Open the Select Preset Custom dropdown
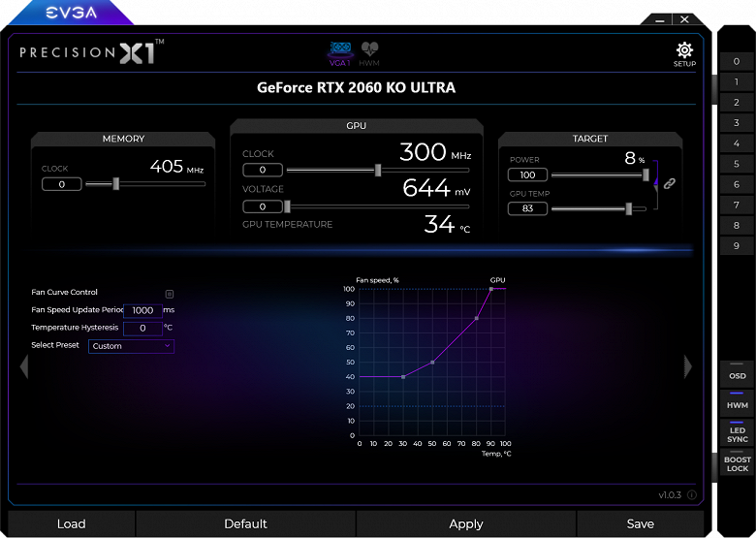 [x=131, y=346]
